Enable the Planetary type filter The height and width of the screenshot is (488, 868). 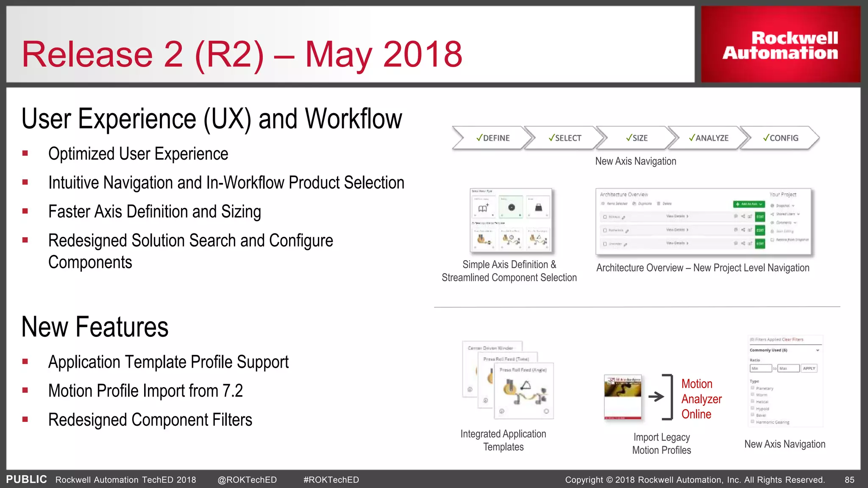tap(752, 388)
